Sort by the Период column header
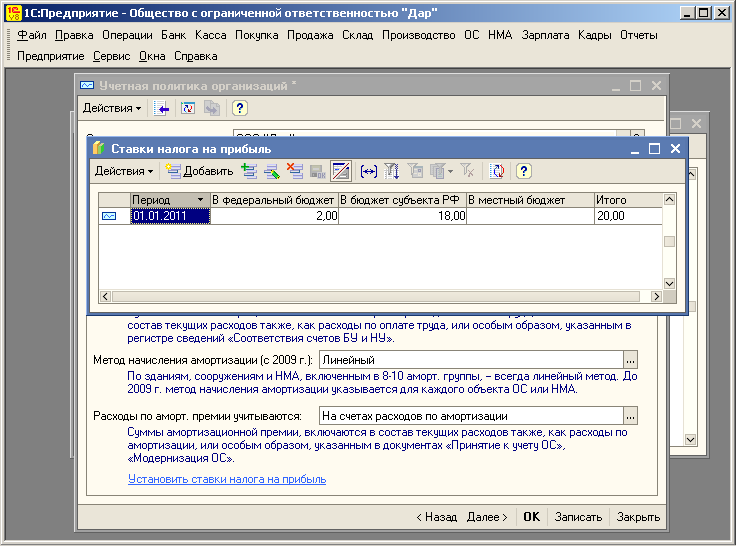This screenshot has width=736, height=546. 170,200
